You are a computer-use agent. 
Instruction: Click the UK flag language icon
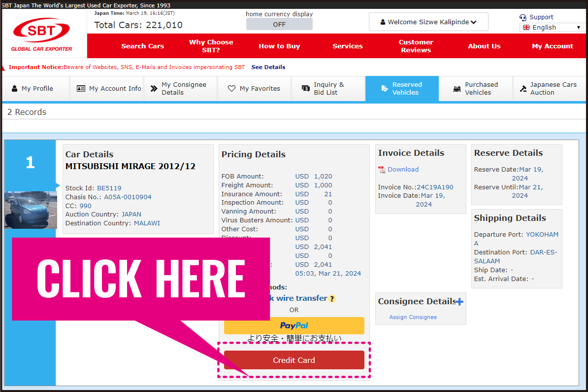(x=526, y=28)
